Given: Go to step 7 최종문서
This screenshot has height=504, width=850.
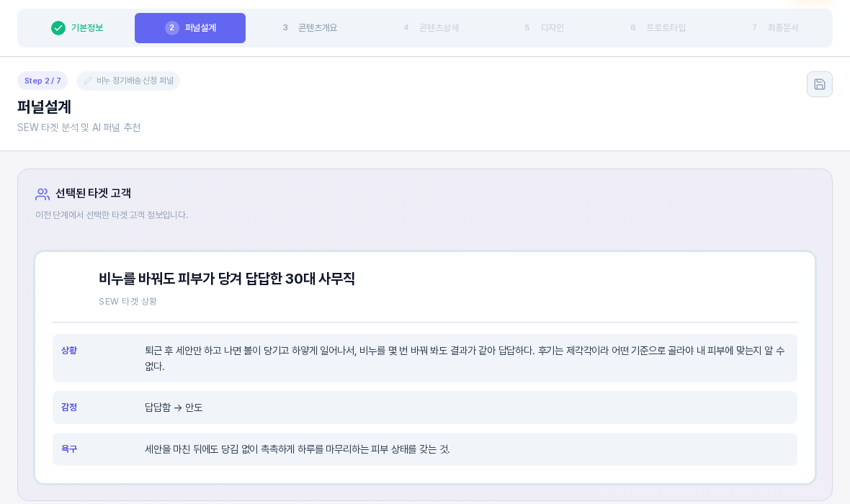Looking at the screenshot, I should coord(774,27).
